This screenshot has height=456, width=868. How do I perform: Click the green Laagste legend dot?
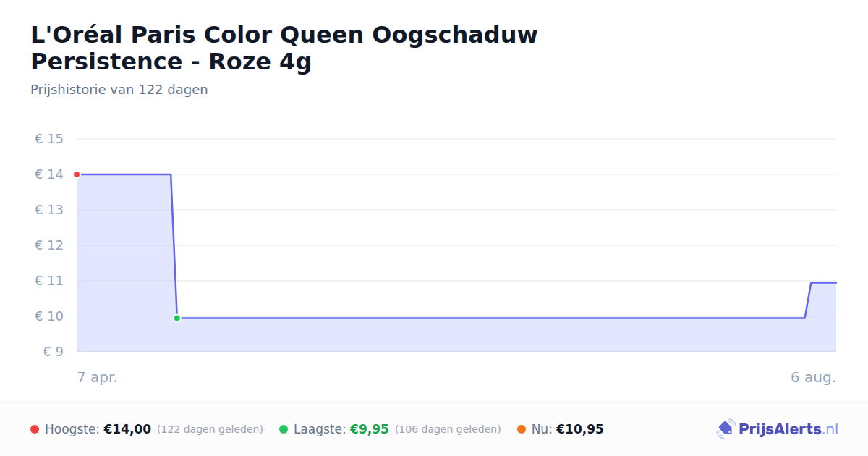(284, 429)
